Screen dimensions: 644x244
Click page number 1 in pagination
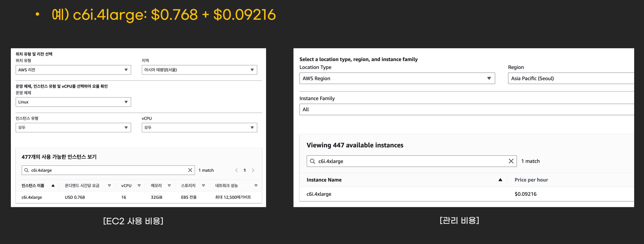[245, 170]
